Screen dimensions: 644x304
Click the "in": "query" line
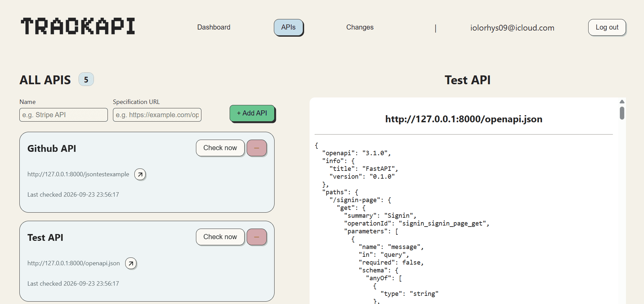coord(384,255)
